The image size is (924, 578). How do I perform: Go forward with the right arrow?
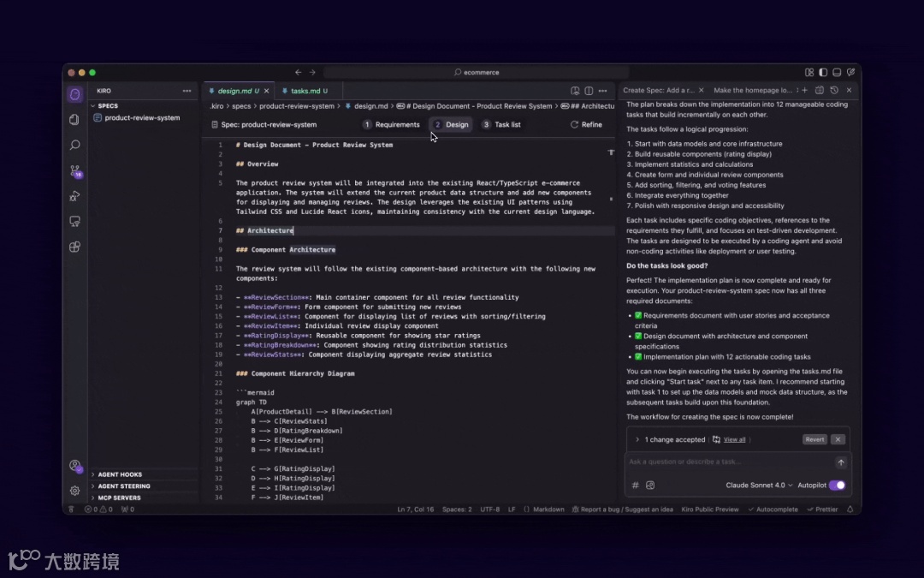[x=312, y=73]
